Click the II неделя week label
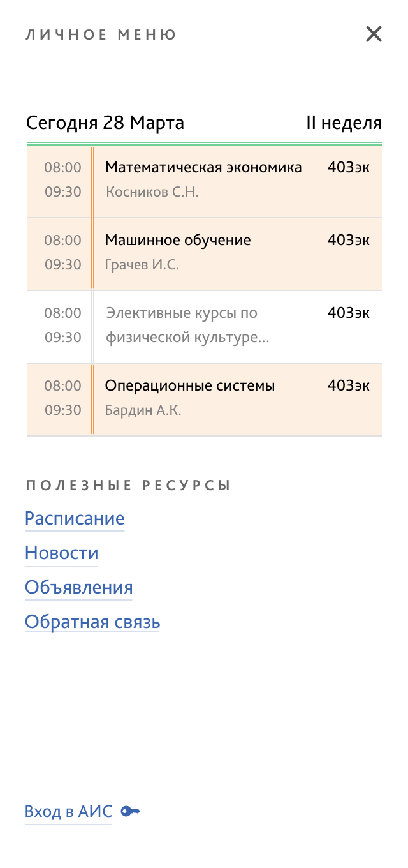 (x=344, y=123)
